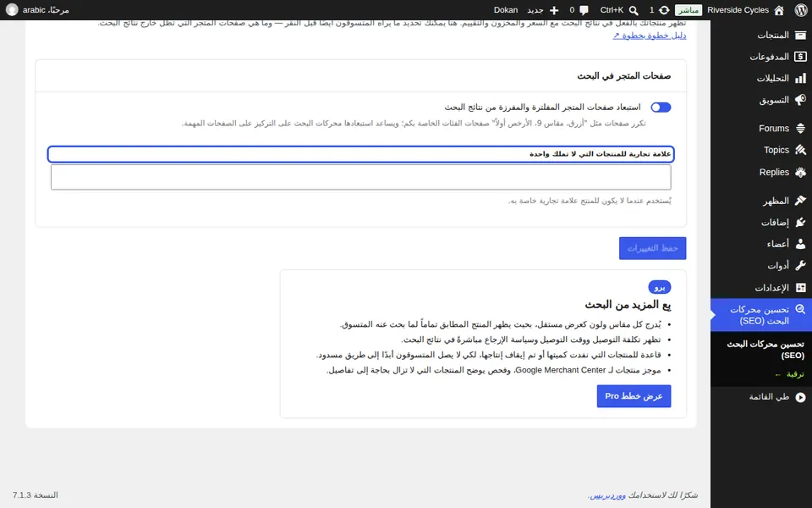Open Replies menu item
The image size is (812, 508).
point(761,172)
